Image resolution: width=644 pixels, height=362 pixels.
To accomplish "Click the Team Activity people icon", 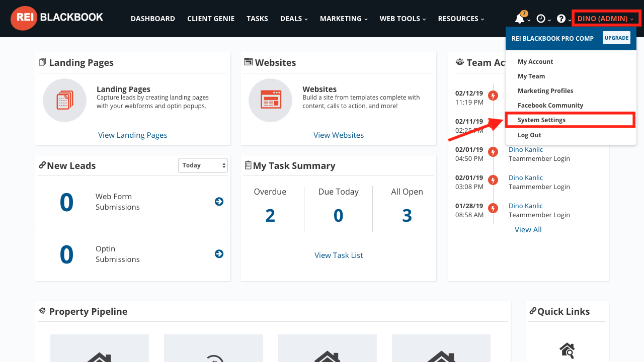I will tap(460, 62).
